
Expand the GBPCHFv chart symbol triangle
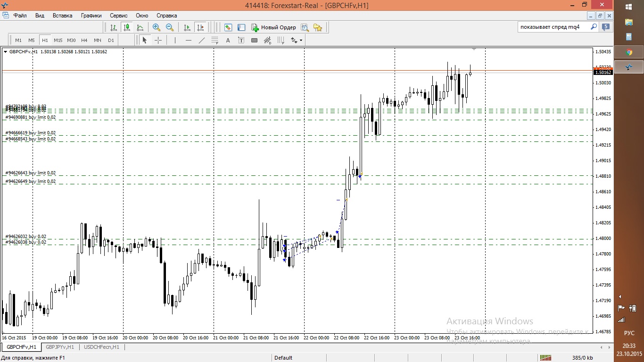click(x=6, y=52)
